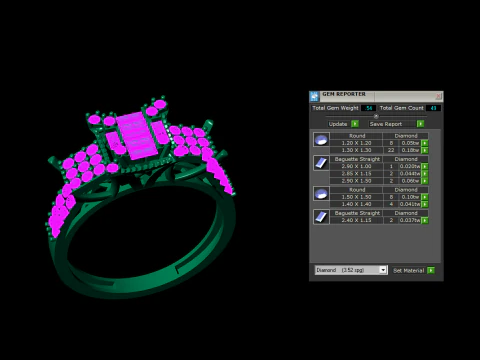Click the weight 0.18tw cell

pos(410,150)
